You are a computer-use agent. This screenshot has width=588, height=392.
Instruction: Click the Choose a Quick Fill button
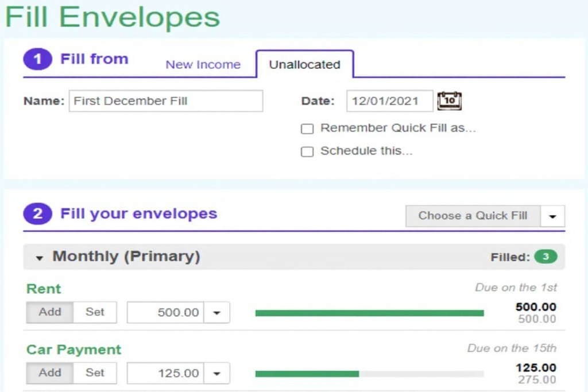tap(473, 216)
